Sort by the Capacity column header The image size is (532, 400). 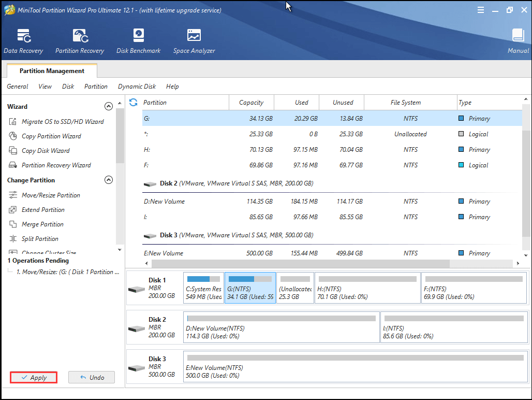click(x=252, y=102)
